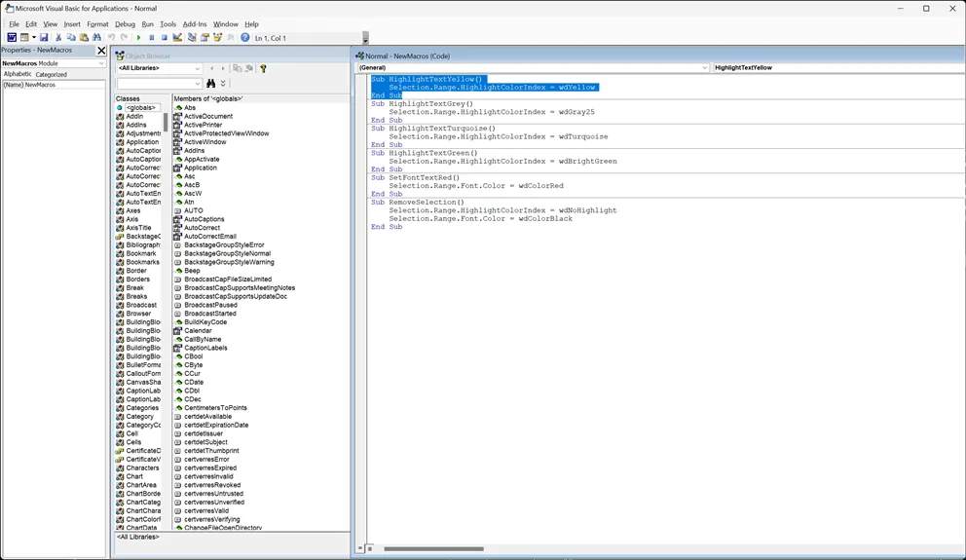Click the Insert UserForm toolbar icon
Viewport: 966px width, 560px height.
pyautogui.click(x=24, y=38)
